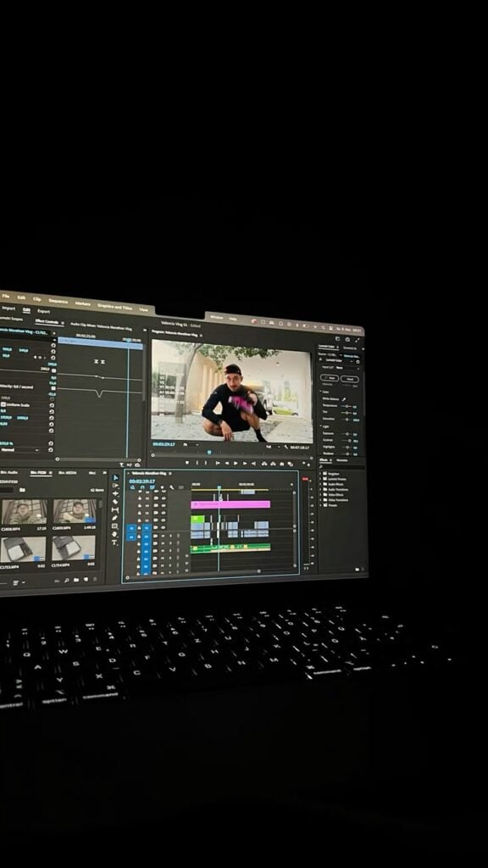
Task: Open the Sequence menu
Action: [x=58, y=301]
